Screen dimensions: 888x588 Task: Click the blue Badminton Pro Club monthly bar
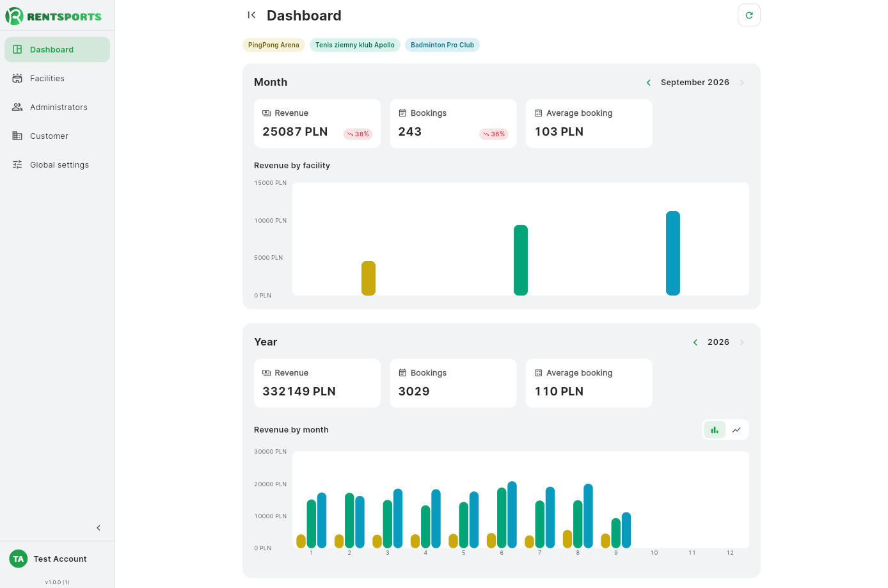[673, 253]
